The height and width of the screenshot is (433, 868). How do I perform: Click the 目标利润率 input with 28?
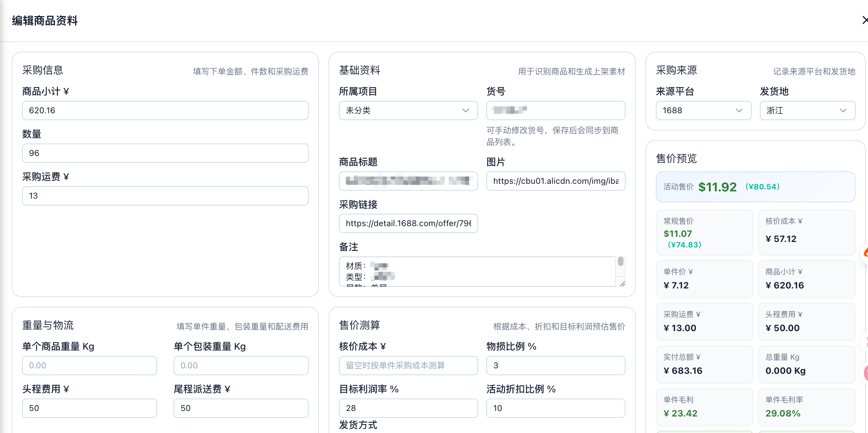[408, 408]
